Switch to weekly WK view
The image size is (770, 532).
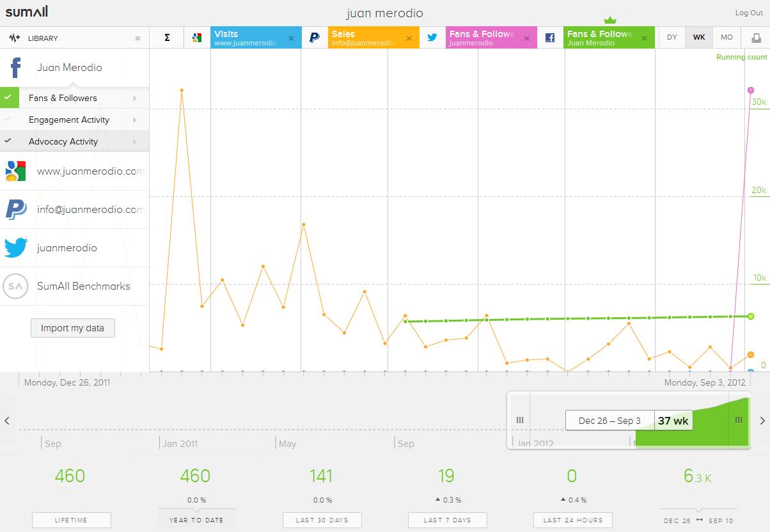pyautogui.click(x=699, y=37)
